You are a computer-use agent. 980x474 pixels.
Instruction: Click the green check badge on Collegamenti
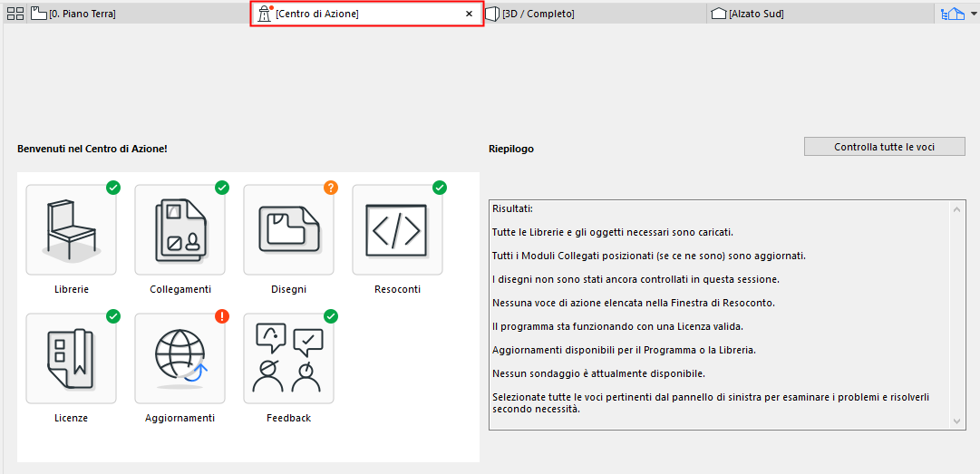coord(222,188)
